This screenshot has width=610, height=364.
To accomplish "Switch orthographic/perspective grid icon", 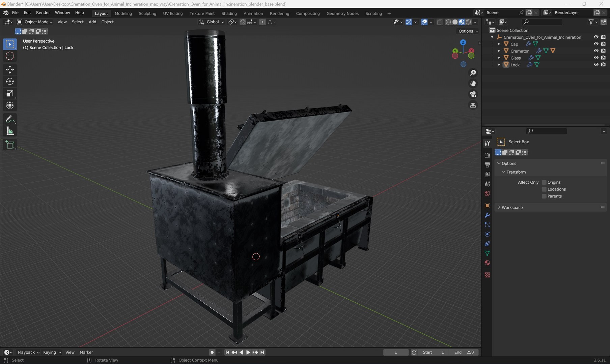I will pyautogui.click(x=473, y=105).
